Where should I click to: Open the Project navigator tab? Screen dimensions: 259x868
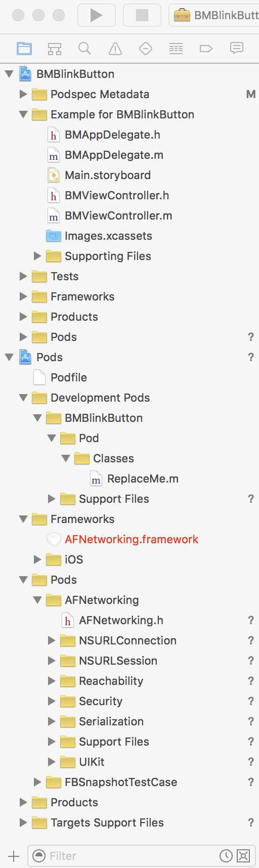point(24,49)
